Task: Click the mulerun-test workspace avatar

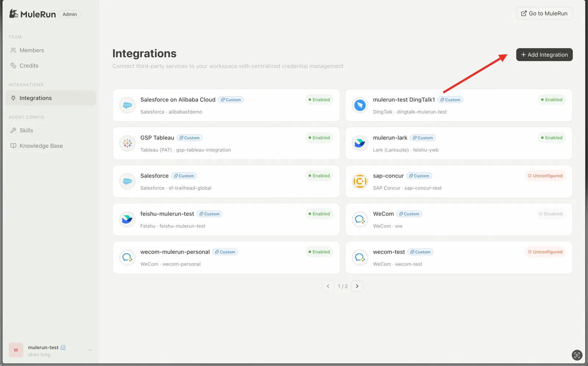Action: pos(16,350)
